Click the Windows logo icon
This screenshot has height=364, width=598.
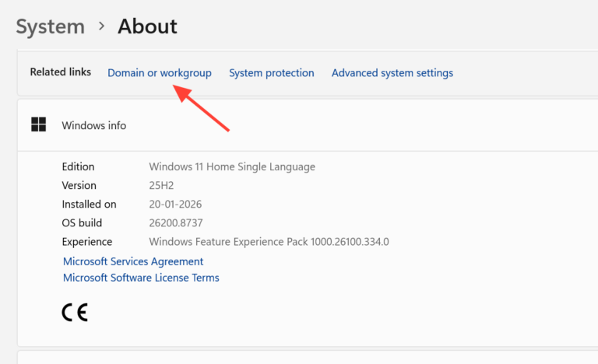tap(38, 124)
